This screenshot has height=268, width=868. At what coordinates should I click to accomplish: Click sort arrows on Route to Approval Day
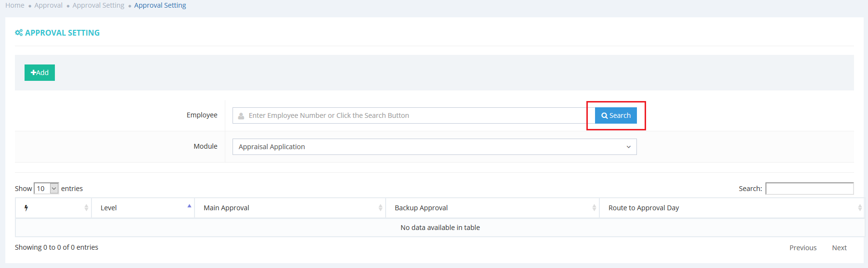[859, 208]
